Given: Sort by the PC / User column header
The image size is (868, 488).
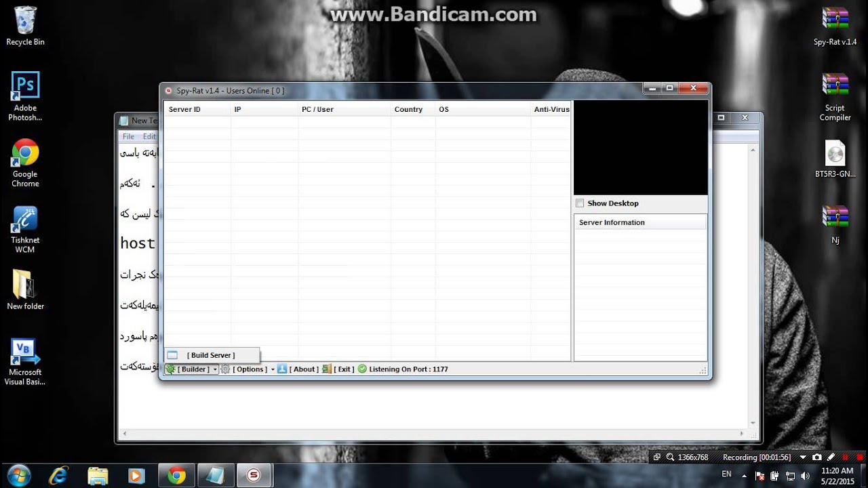Looking at the screenshot, I should click(344, 109).
